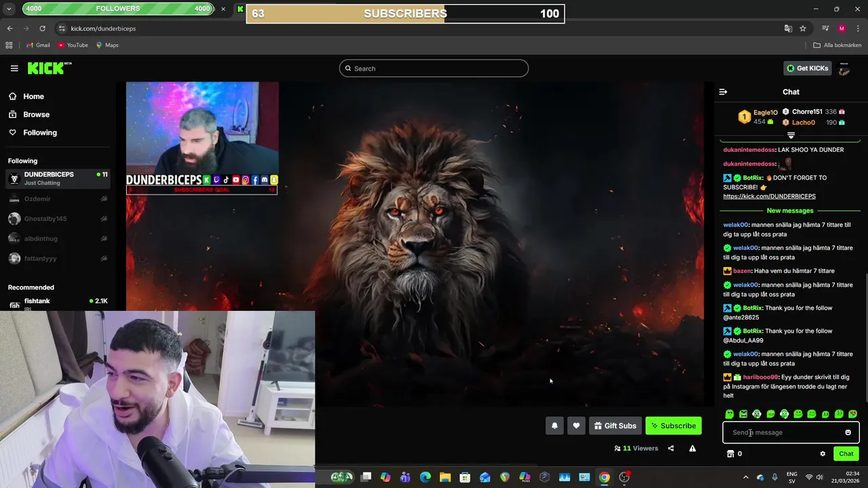Click gifter Chorre151 in leaderboard
This screenshot has width=868, height=488.
[807, 112]
